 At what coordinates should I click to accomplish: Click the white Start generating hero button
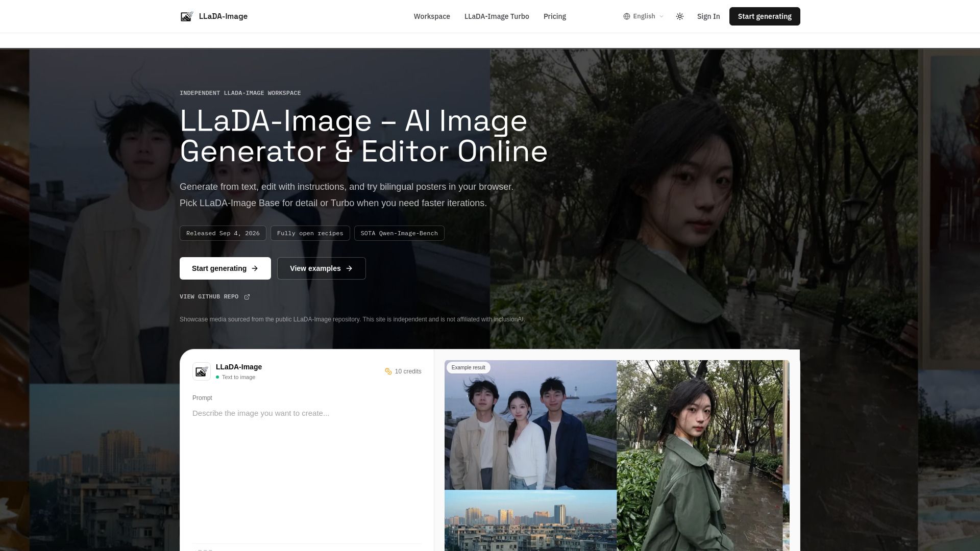tap(225, 268)
